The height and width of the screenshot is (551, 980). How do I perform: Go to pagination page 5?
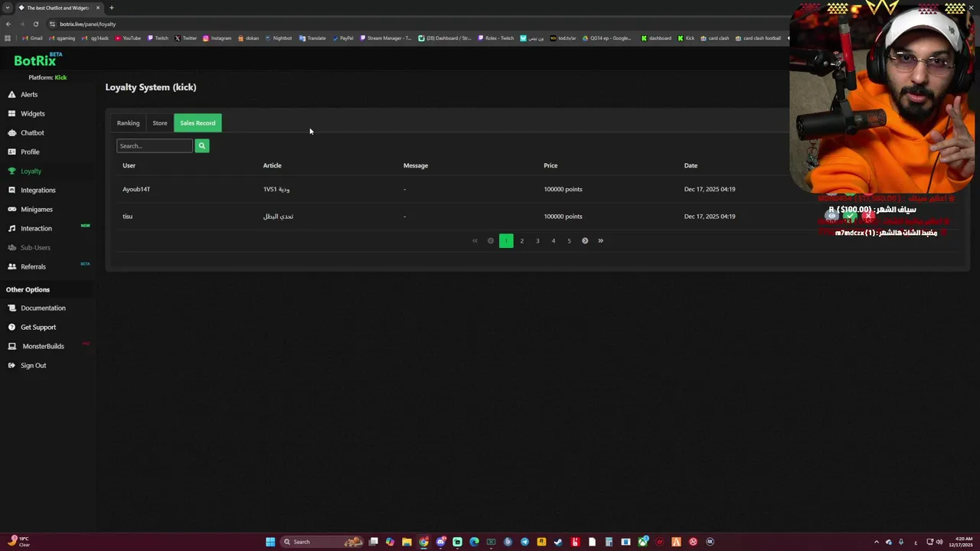(569, 241)
